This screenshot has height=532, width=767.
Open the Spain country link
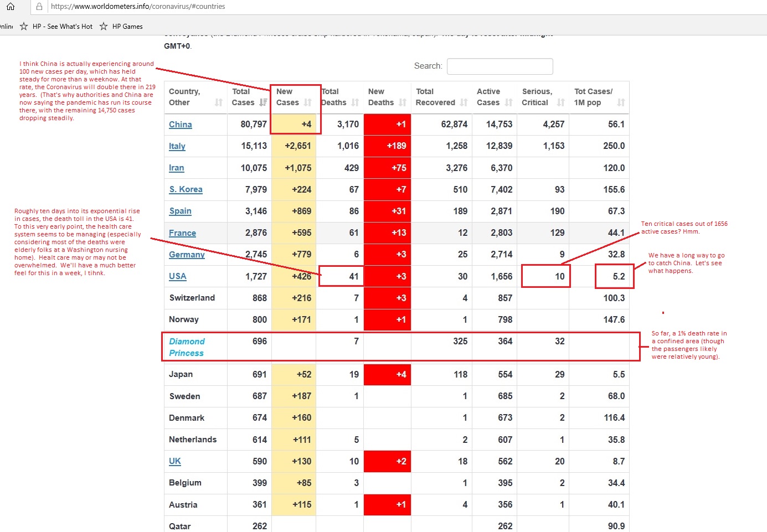click(x=181, y=211)
